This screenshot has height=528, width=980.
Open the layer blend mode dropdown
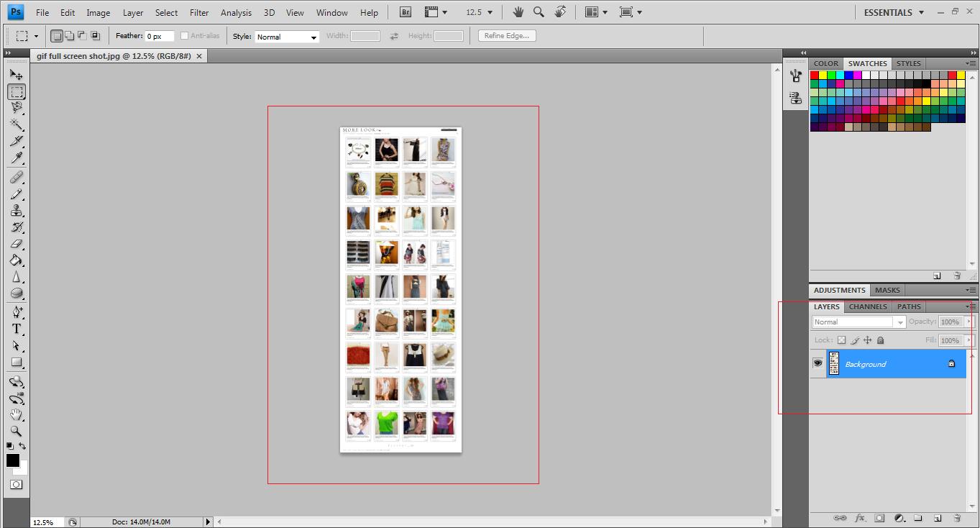[858, 322]
